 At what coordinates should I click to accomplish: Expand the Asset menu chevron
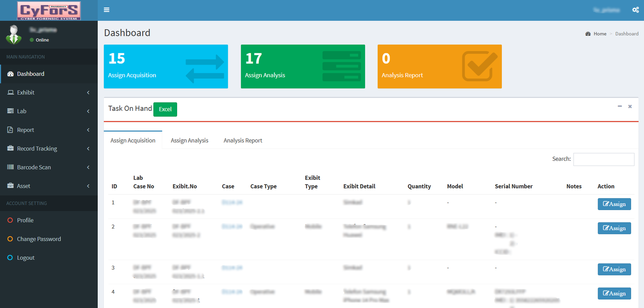(88, 185)
